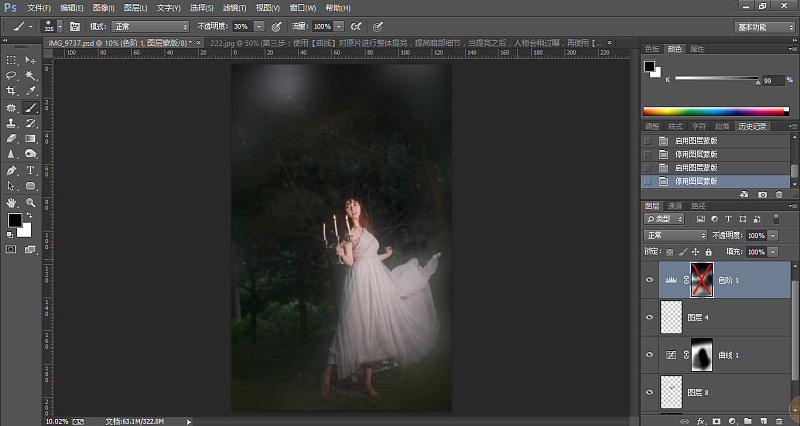This screenshot has width=800, height=426.
Task: Open the brush 模式 blend mode dropdown
Action: point(150,27)
